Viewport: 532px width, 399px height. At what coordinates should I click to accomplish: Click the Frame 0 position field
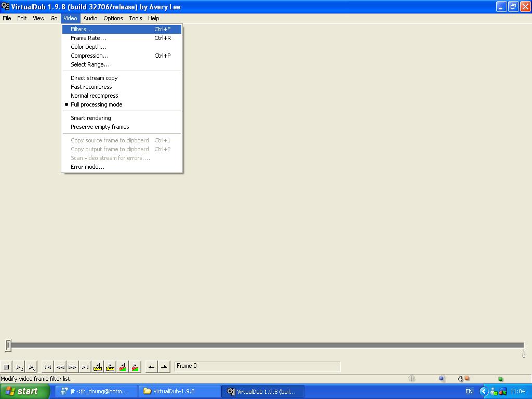click(x=257, y=366)
